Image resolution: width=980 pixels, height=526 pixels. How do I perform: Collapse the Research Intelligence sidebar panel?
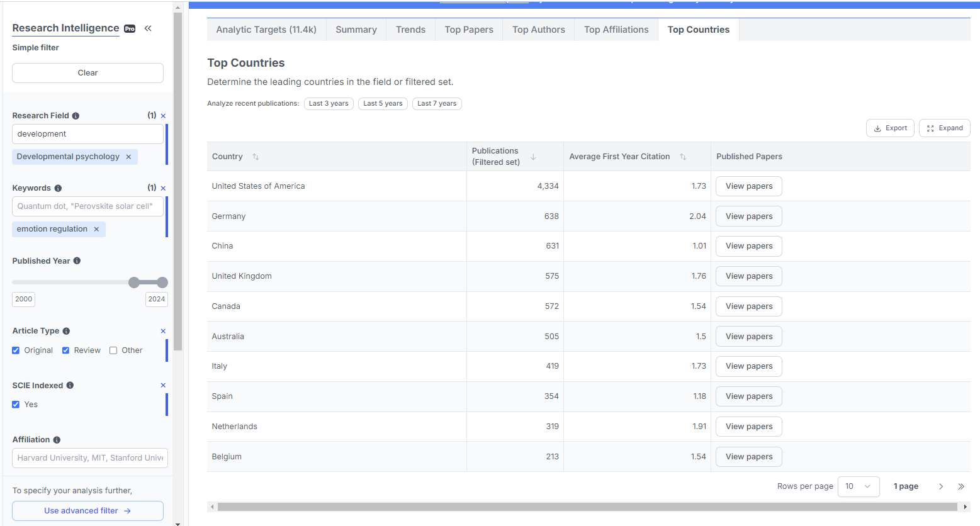click(148, 28)
